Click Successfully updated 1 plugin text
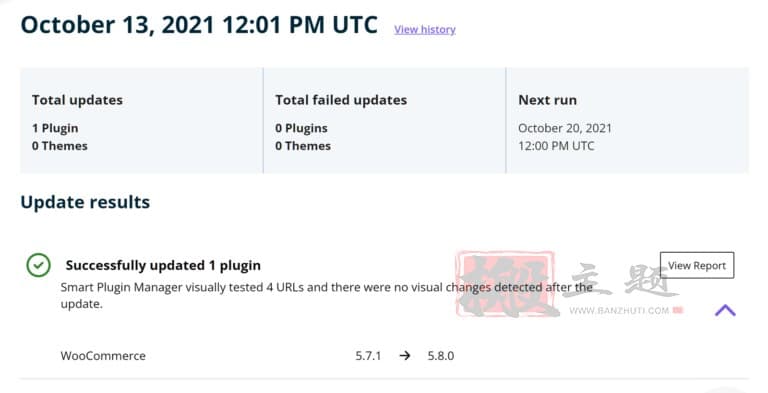Screen dimensions: 768x393 pos(163,265)
